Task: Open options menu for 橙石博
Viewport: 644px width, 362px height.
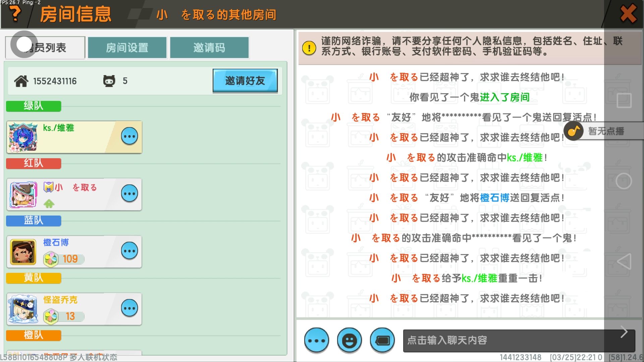Action: coord(129,251)
